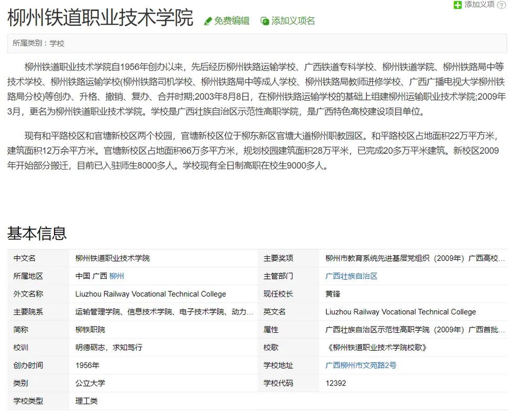Click the 外文名称 field label
This screenshot has width=521, height=420.
[28, 294]
